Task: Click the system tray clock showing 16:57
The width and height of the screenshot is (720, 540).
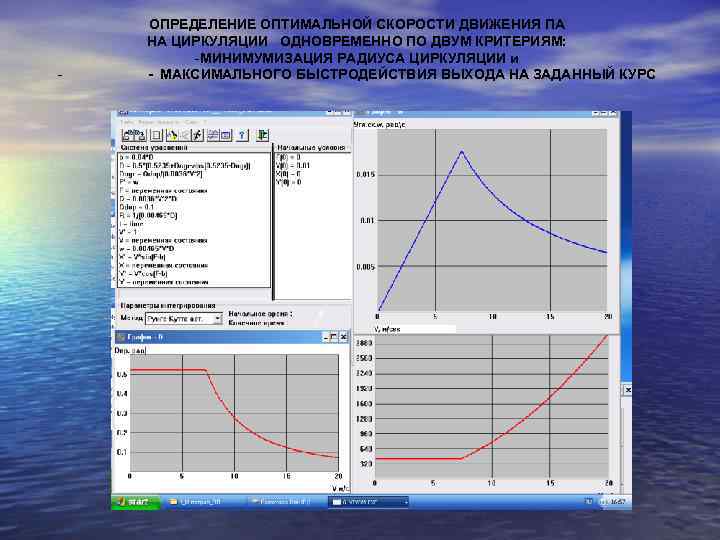Action: [618, 502]
